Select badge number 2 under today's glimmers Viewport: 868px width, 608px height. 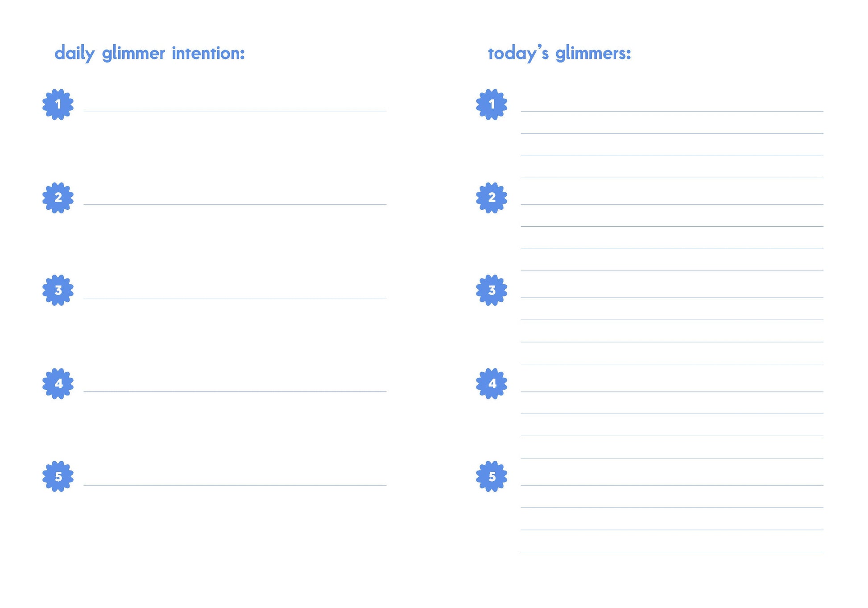click(x=492, y=198)
